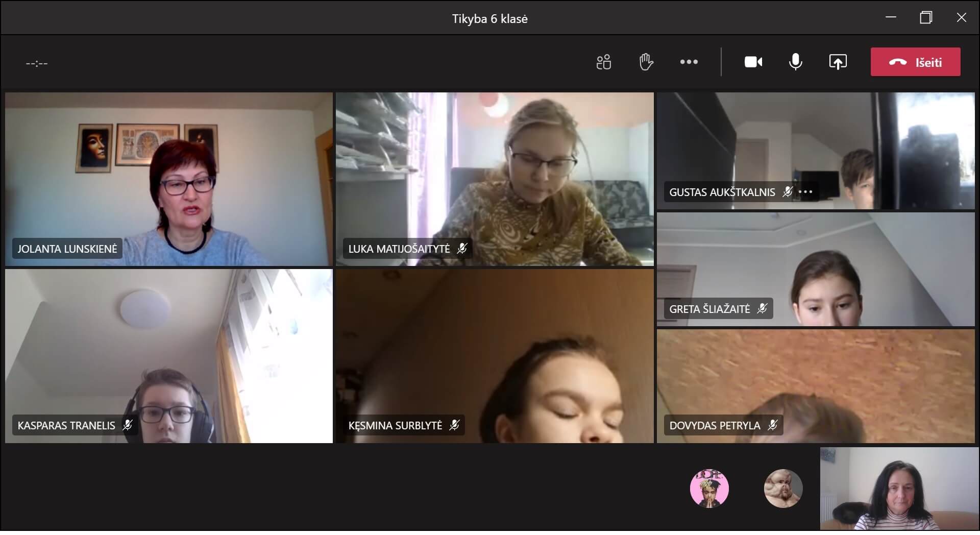Show the participants panel
This screenshot has width=980, height=535.
pos(603,62)
